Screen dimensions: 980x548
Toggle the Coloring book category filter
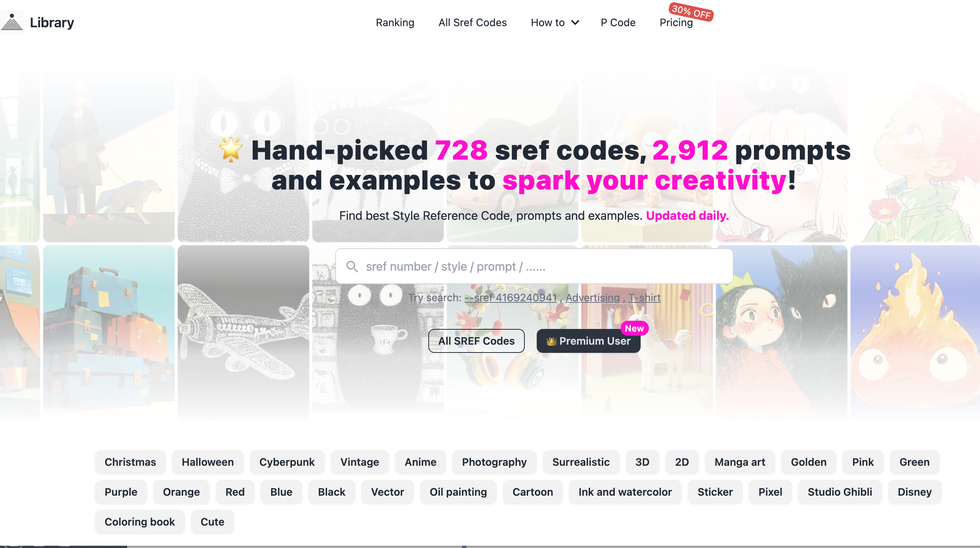click(x=139, y=522)
